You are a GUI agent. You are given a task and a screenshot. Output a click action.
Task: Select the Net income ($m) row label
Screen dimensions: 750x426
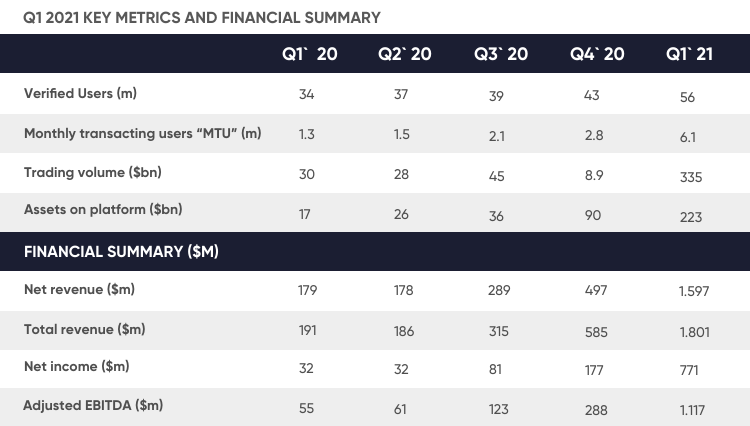click(76, 367)
